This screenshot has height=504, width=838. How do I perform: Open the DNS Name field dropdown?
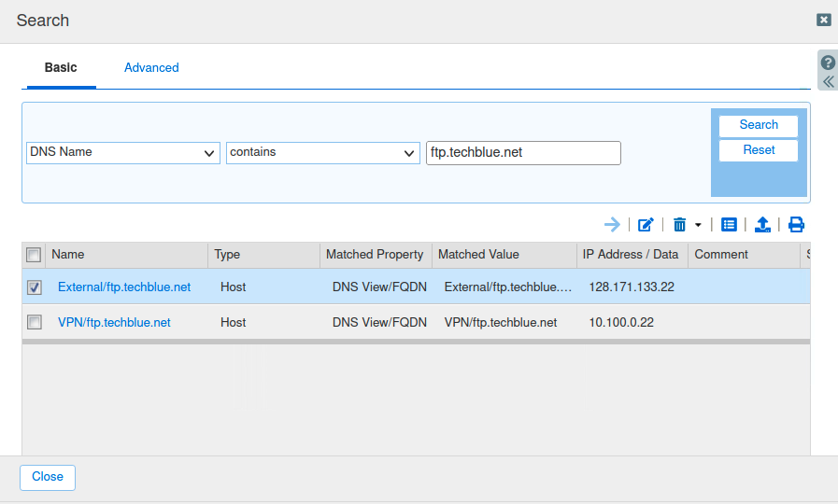click(123, 152)
